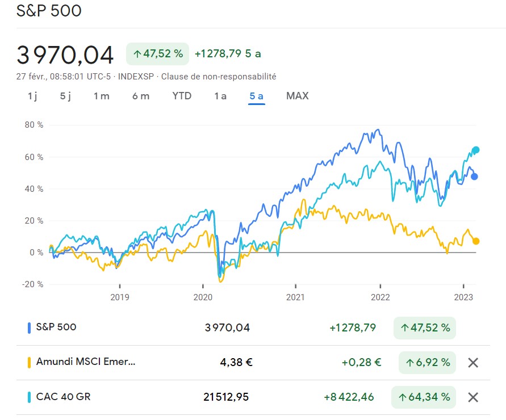Click the S&P 500 row 47,52 % badge
Screen dimensions: 506x420
point(425,327)
